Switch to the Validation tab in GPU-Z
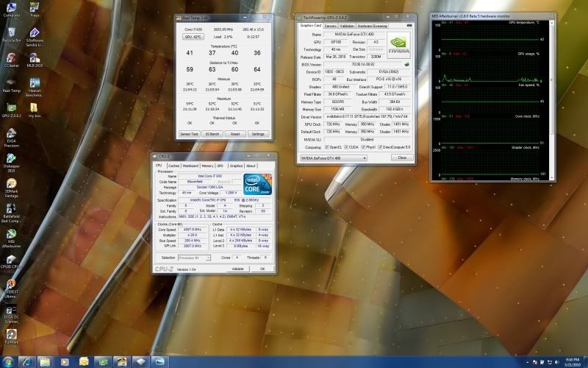The width and height of the screenshot is (588, 368). tap(347, 26)
